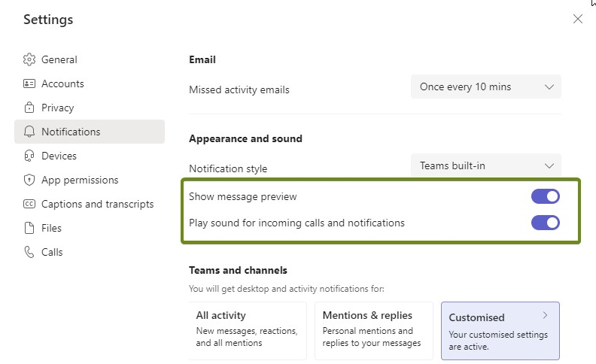Disable sound for incoming calls and notifications
This screenshot has height=364, width=596.
[x=546, y=223]
